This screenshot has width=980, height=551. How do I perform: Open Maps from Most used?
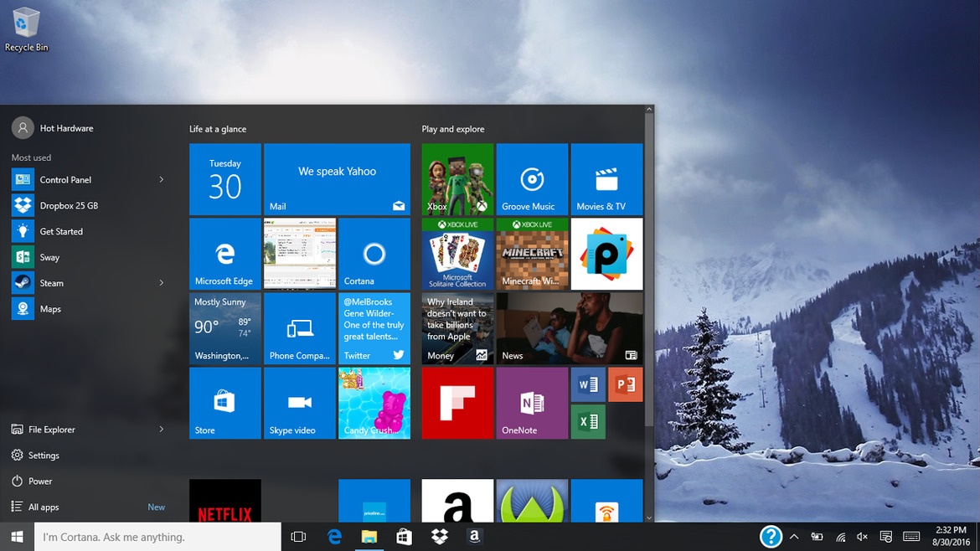(89, 309)
